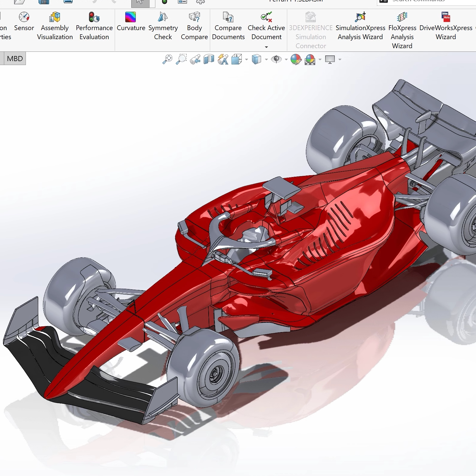Image resolution: width=476 pixels, height=476 pixels.
Task: Run Check Active Document
Action: 266,26
